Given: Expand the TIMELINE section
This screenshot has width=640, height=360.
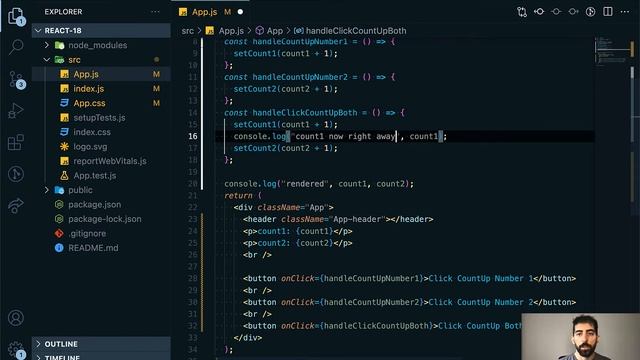Looking at the screenshot, I should [x=101, y=356].
